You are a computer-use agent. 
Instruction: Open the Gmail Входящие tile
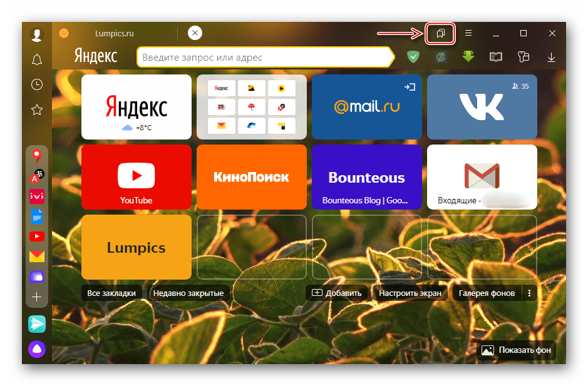coord(482,177)
